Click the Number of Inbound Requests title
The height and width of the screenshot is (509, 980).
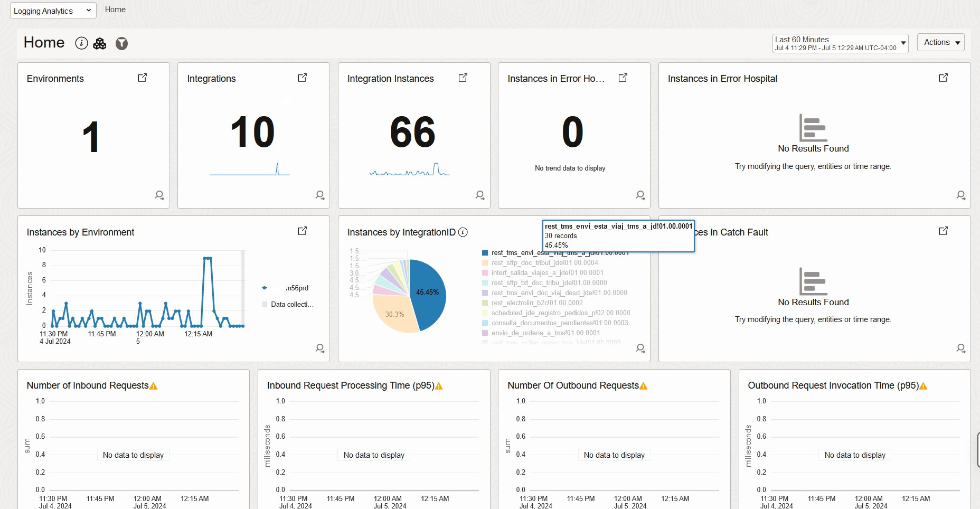pos(88,385)
